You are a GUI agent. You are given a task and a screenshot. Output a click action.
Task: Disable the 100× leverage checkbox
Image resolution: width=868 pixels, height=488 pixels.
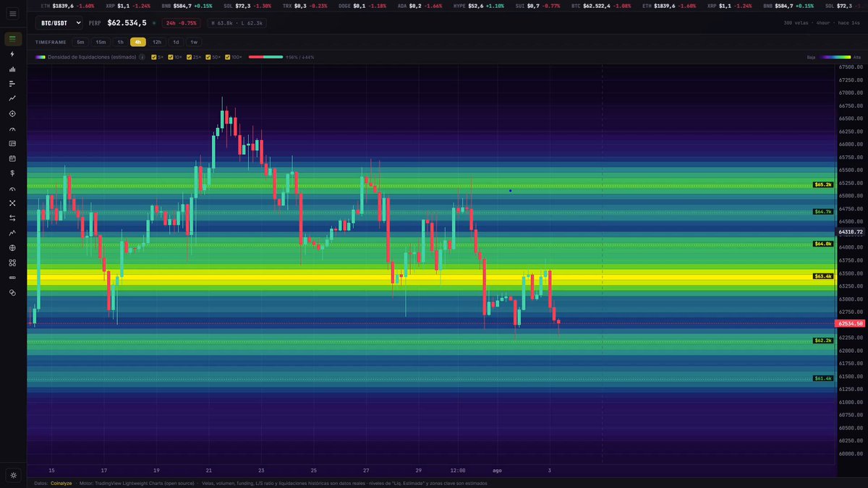click(228, 56)
